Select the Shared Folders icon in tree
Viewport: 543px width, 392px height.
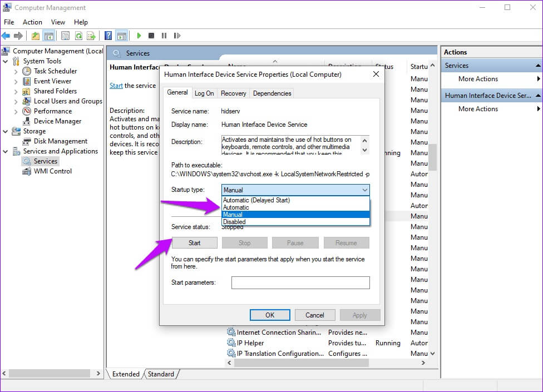(x=26, y=91)
